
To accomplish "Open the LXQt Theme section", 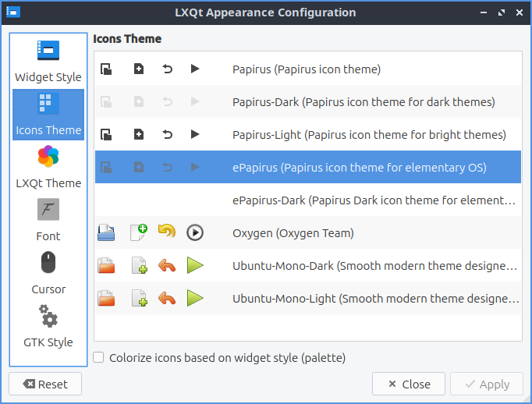I will coord(48,168).
